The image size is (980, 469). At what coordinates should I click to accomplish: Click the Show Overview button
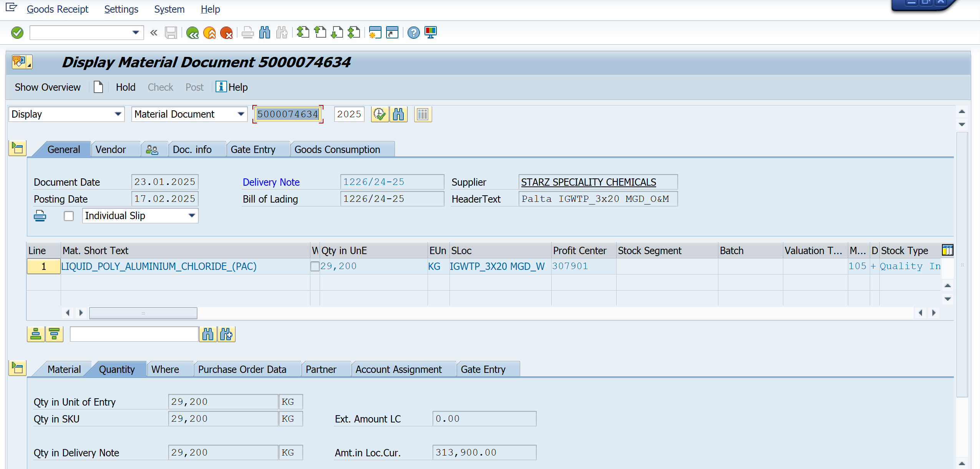[48, 87]
